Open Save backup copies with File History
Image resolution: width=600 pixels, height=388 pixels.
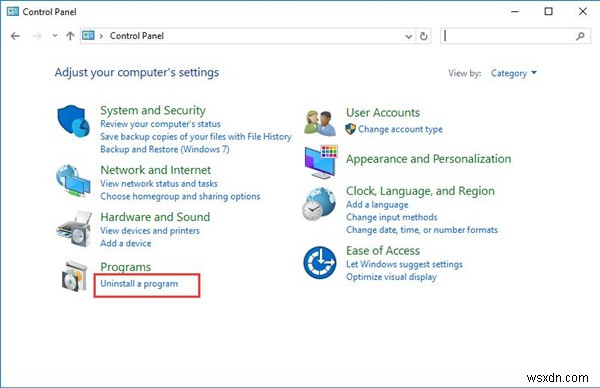point(196,137)
